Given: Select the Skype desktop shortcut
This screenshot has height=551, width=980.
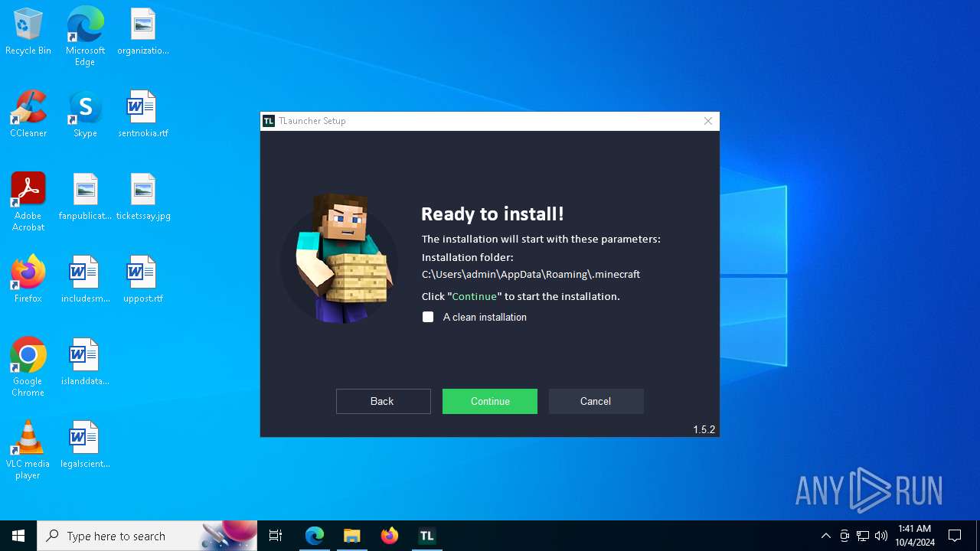Looking at the screenshot, I should (x=85, y=115).
